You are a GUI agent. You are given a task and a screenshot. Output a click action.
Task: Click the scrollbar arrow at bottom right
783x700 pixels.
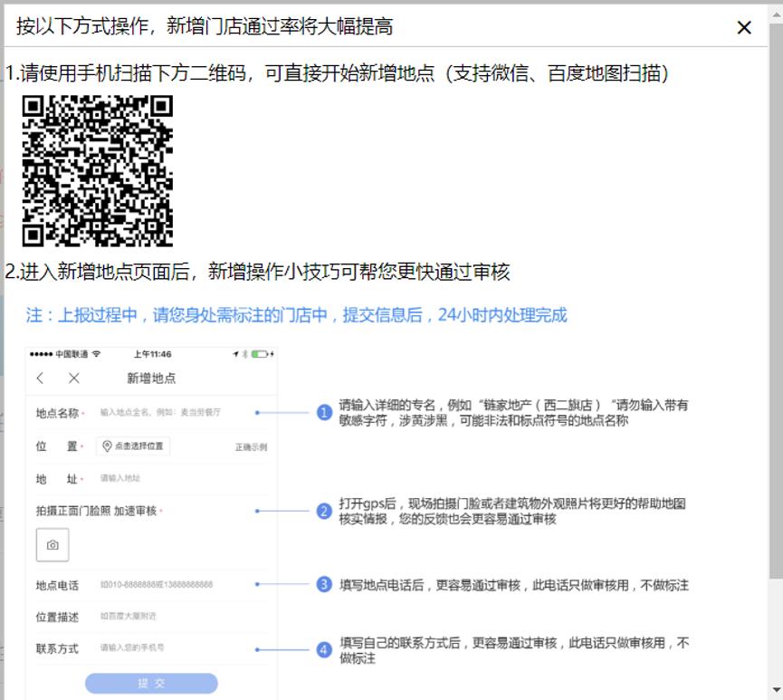coord(775,692)
